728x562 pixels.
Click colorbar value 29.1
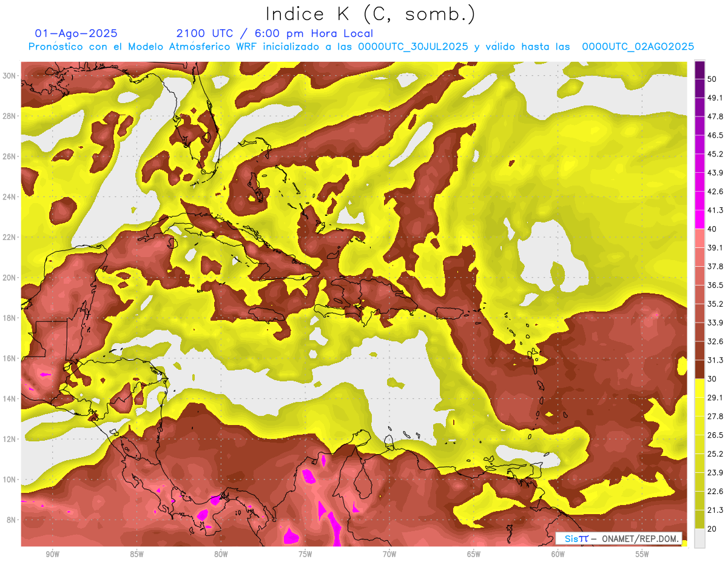pyautogui.click(x=715, y=398)
